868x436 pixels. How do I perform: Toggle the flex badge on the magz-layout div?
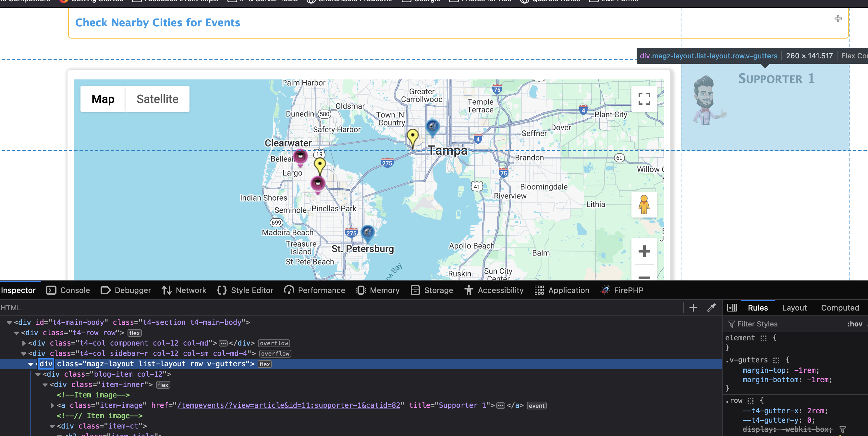264,364
